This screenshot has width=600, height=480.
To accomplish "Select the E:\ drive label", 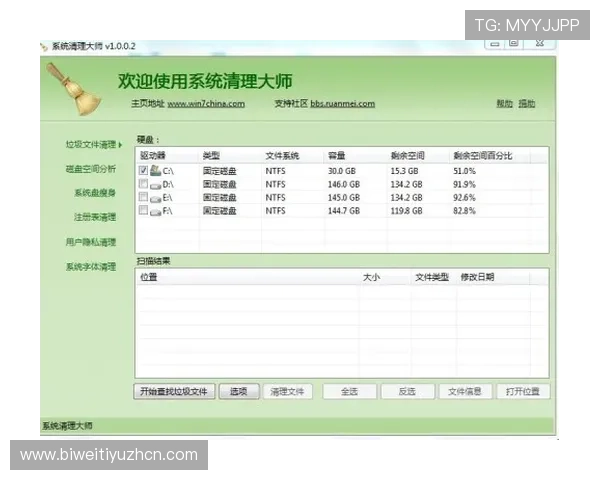I will coord(168,198).
